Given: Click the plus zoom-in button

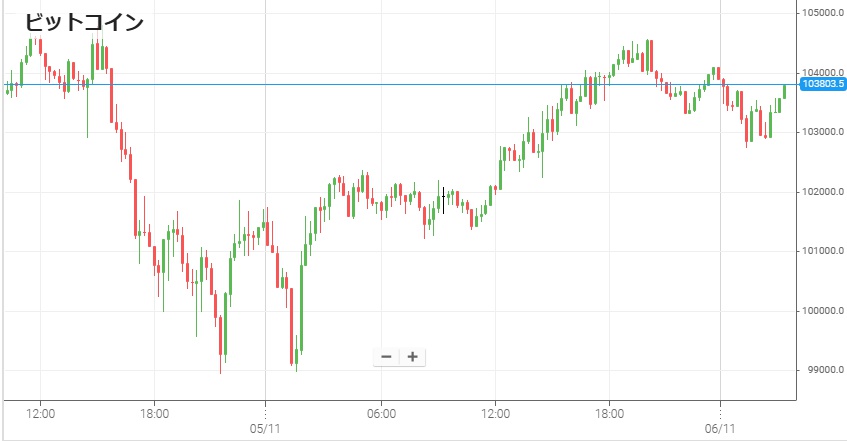Looking at the screenshot, I should tap(412, 357).
